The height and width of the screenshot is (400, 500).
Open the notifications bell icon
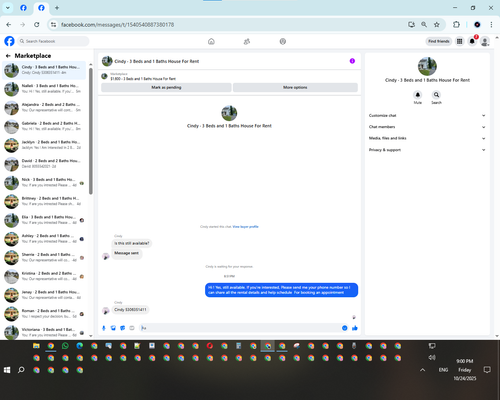coord(472,41)
